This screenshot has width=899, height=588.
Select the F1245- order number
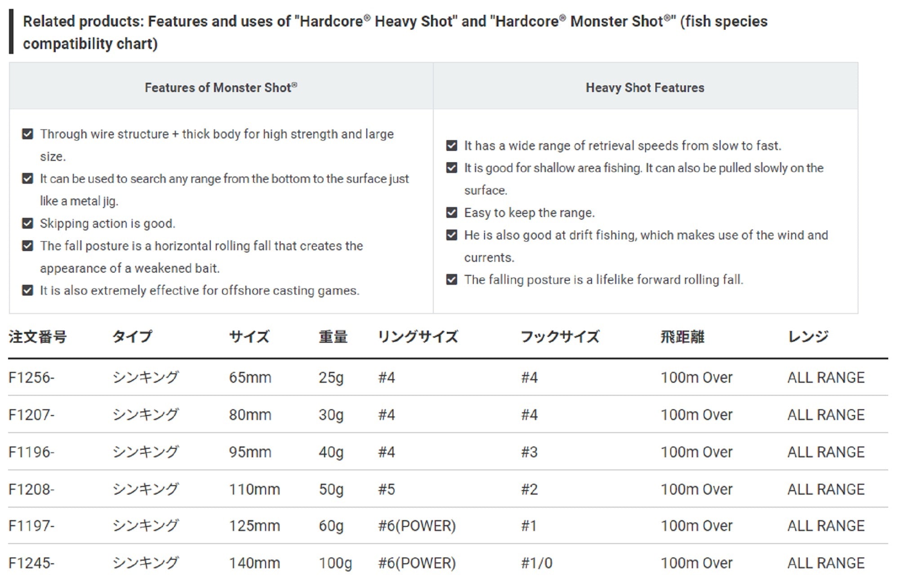coord(31,563)
